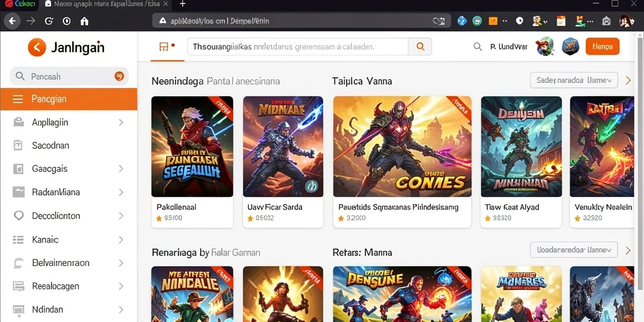This screenshot has height=322, width=644.
Task: Click the orange square extension icon
Action: click(x=493, y=21)
